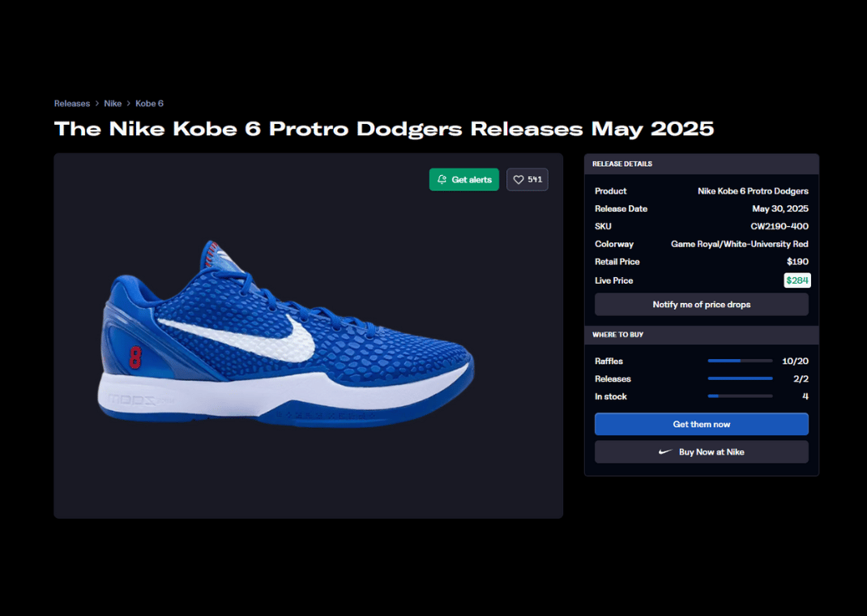Click the chevron separator after Nike breadcrumb
This screenshot has width=867, height=616.
[128, 104]
